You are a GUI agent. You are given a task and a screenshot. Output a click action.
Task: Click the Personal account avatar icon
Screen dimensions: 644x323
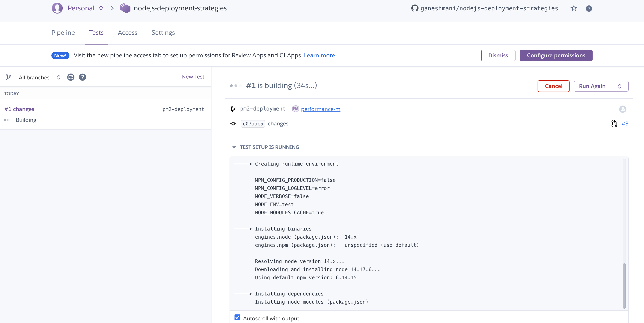(x=57, y=8)
